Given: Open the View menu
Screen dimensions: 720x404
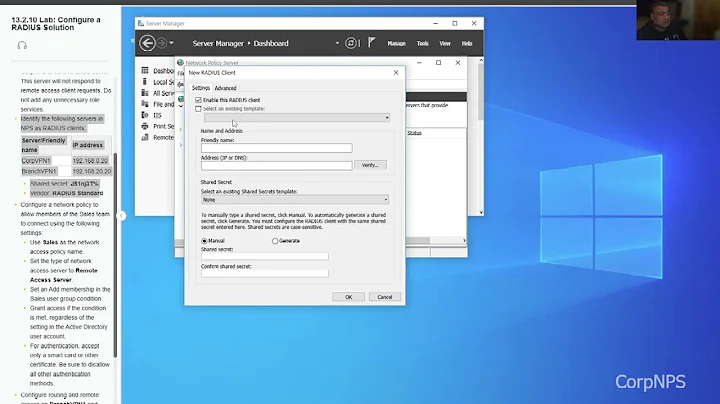Looking at the screenshot, I should 445,43.
